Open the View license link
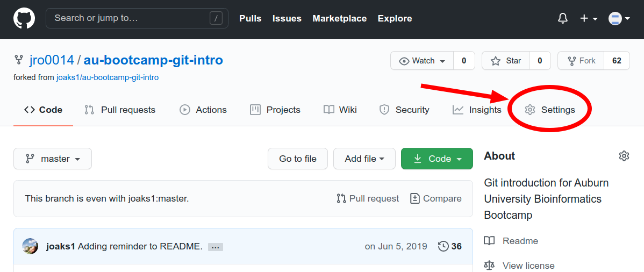The width and height of the screenshot is (644, 272). (x=519, y=266)
